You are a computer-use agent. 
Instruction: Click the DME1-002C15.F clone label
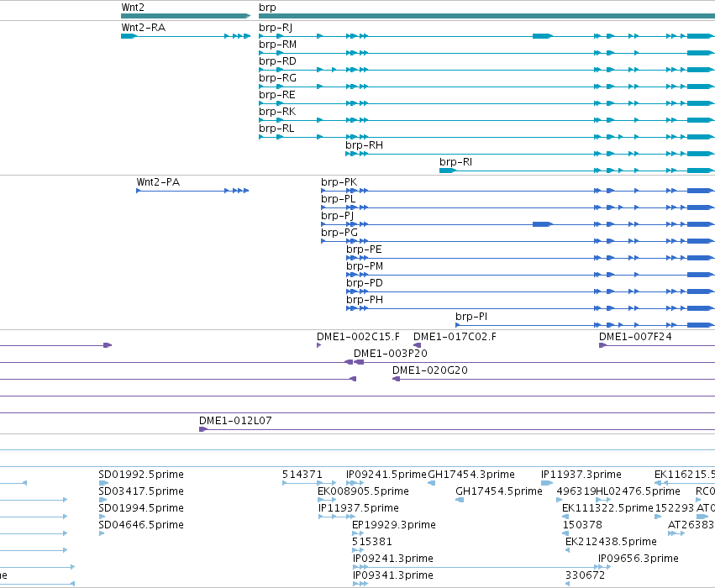coord(358,337)
